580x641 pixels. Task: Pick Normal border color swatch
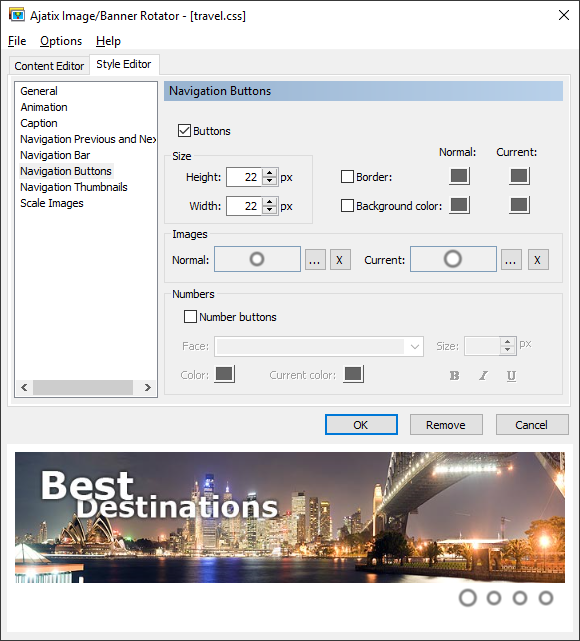point(459,176)
